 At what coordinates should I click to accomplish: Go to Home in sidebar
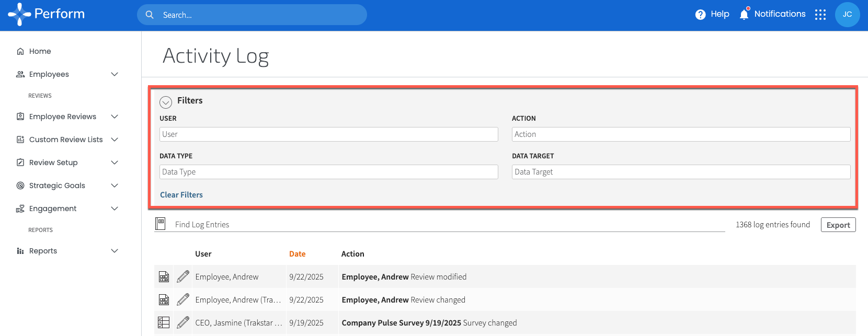pyautogui.click(x=40, y=51)
